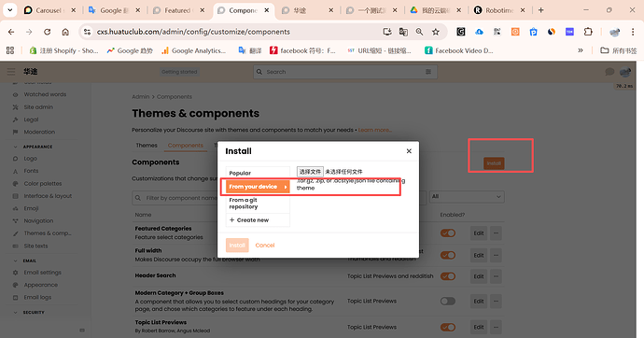Click the browser back arrow

[x=11, y=32]
